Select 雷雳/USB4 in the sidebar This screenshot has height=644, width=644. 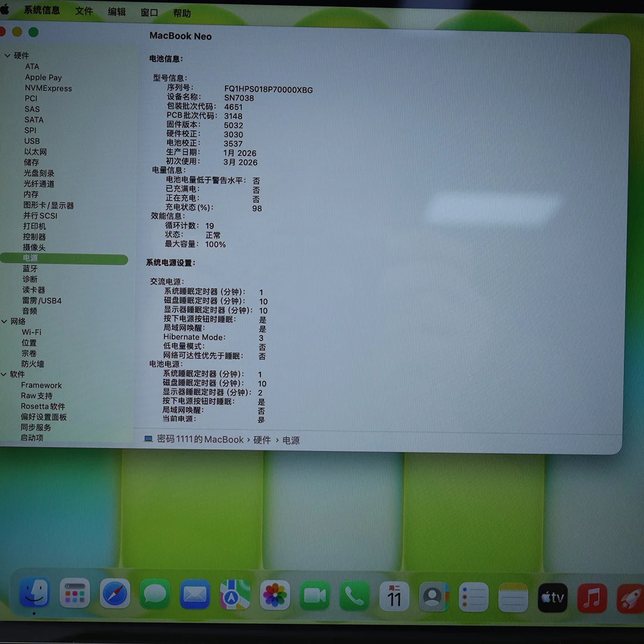(42, 301)
